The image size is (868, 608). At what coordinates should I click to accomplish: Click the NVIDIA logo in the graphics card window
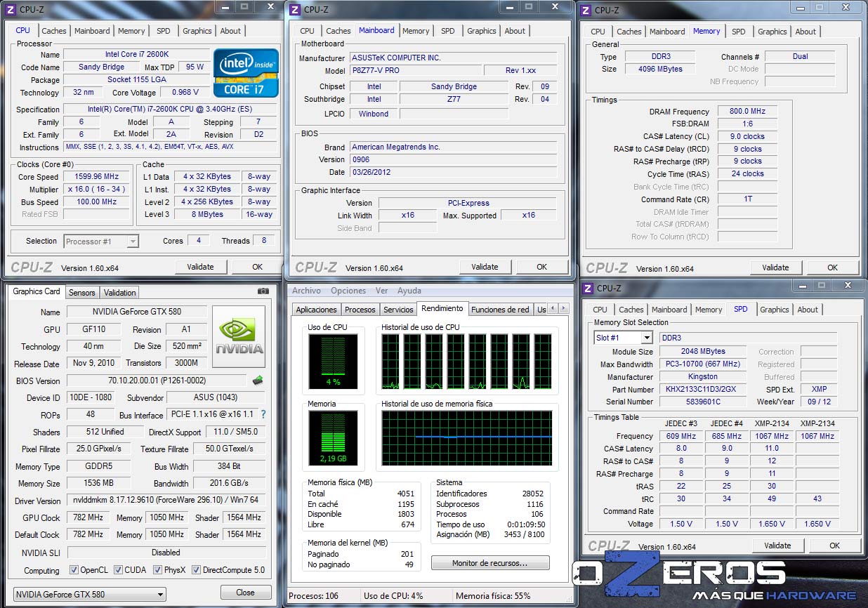239,336
